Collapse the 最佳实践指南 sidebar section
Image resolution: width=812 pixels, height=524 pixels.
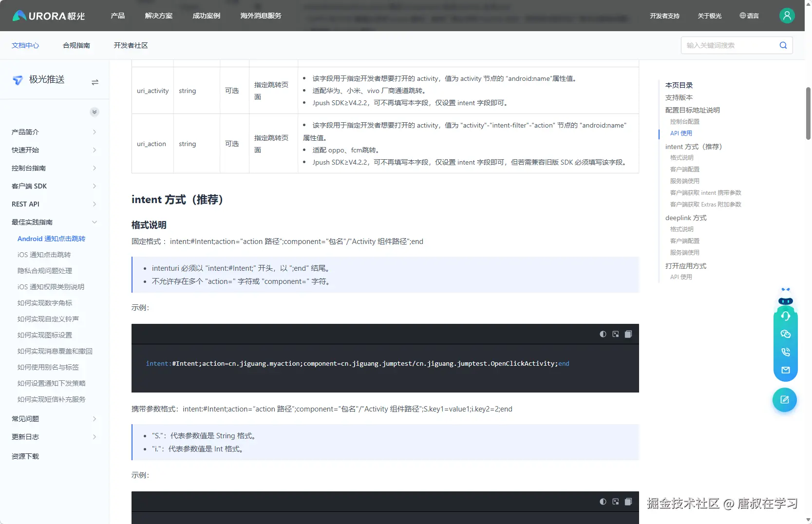pos(94,222)
